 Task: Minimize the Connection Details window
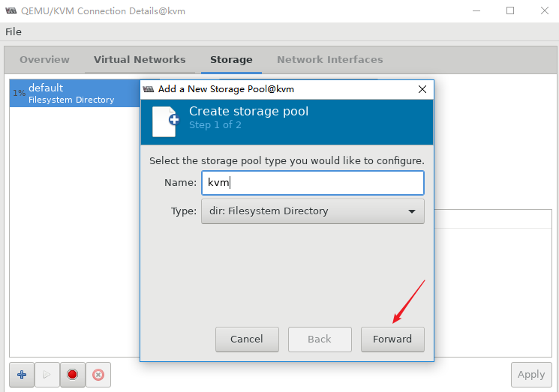tap(476, 10)
